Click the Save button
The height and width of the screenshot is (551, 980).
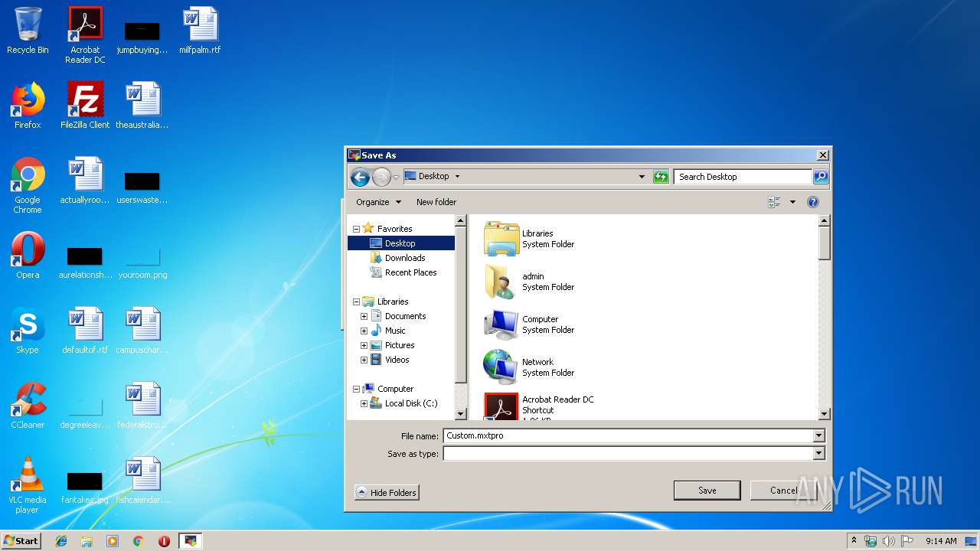pyautogui.click(x=707, y=491)
